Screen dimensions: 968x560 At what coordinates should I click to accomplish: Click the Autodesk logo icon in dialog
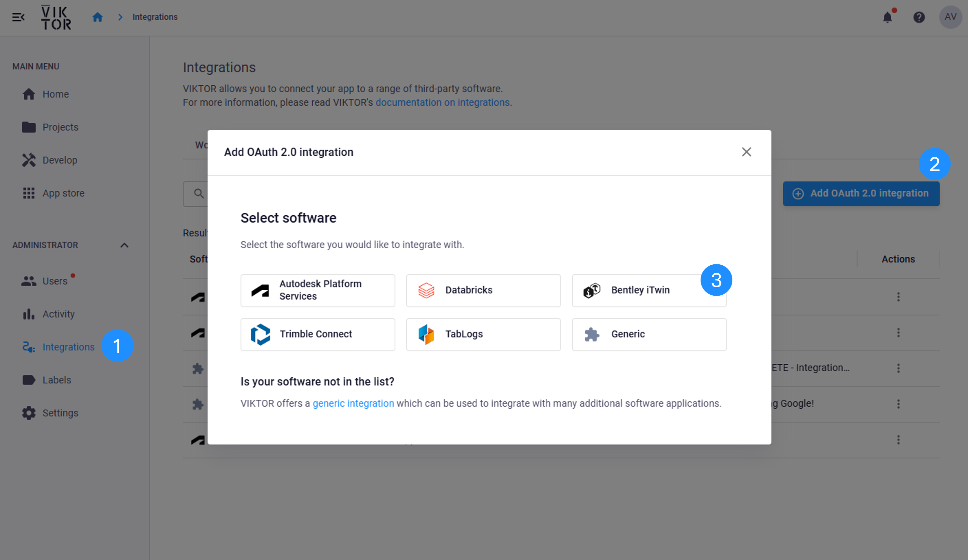point(260,291)
